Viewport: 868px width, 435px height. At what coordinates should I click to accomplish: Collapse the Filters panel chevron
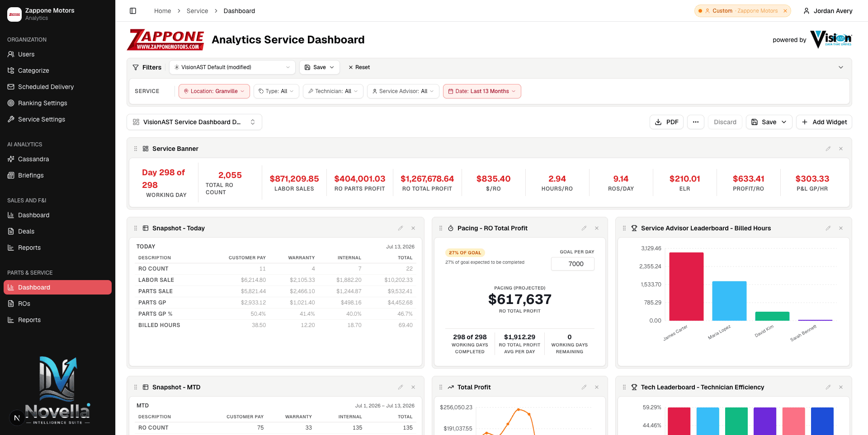(841, 67)
